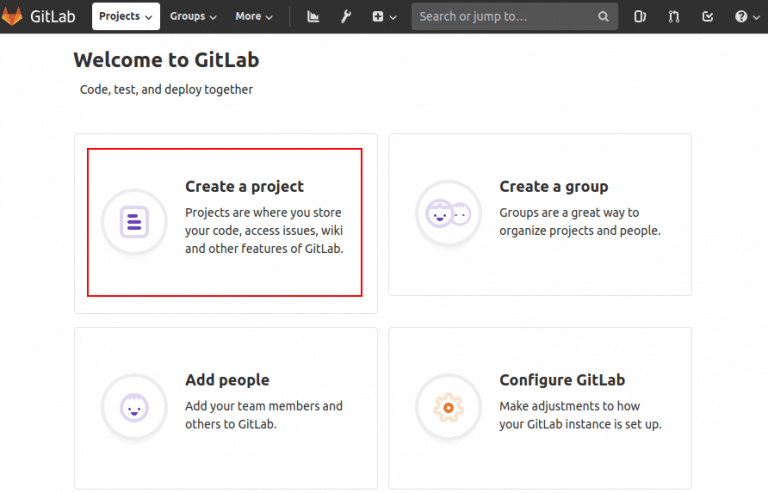Click the GitLab fox logo
768x493 pixels.
pos(12,16)
